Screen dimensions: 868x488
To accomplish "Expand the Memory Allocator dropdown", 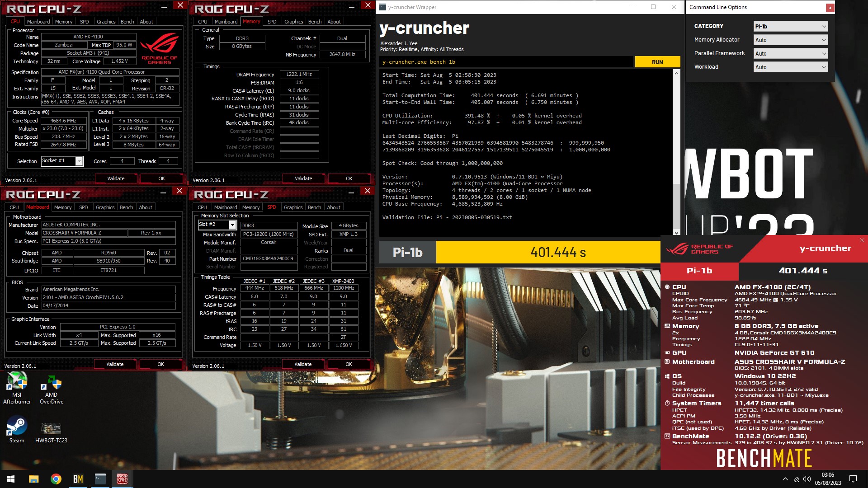I will click(x=790, y=40).
